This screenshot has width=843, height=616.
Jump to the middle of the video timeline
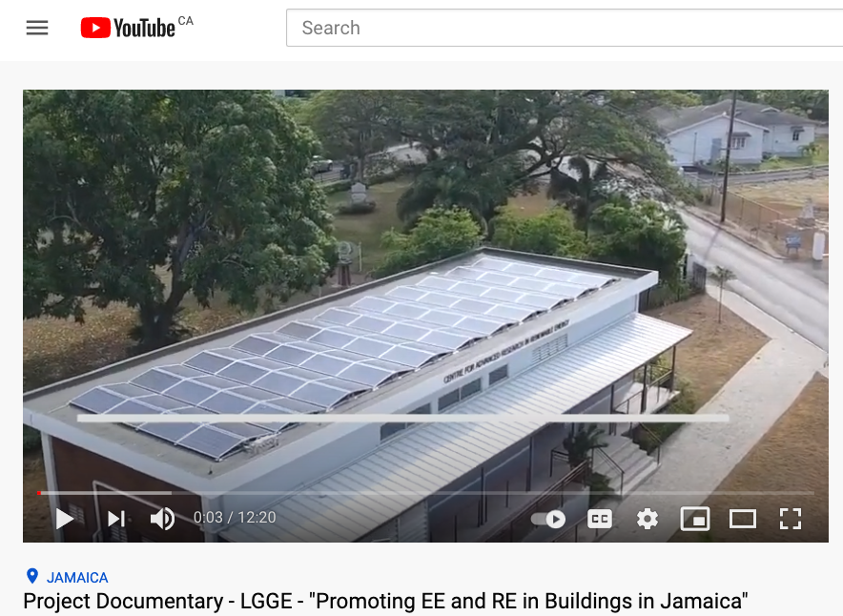point(425,493)
